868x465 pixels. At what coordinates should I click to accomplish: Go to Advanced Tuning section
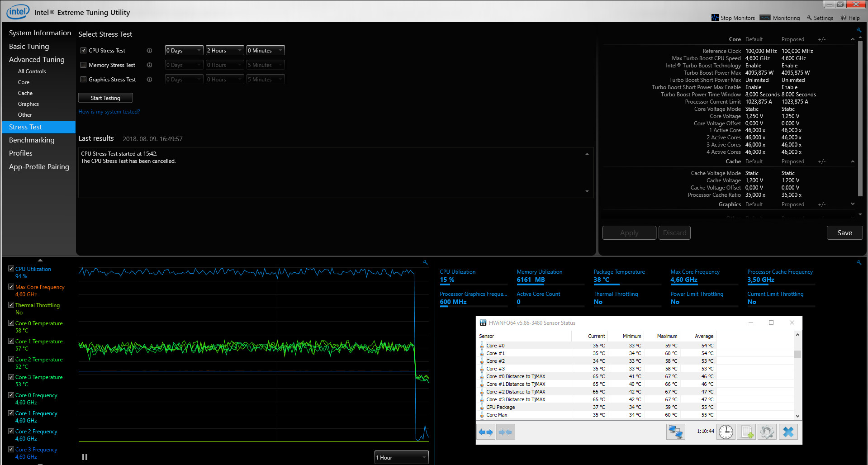click(37, 60)
